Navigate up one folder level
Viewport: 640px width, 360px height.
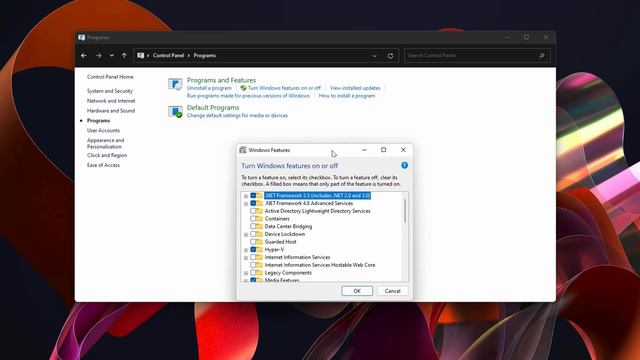click(x=124, y=56)
